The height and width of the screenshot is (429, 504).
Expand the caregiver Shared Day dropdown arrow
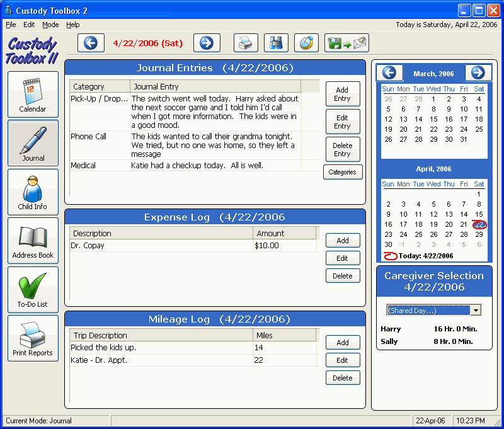[x=476, y=311]
